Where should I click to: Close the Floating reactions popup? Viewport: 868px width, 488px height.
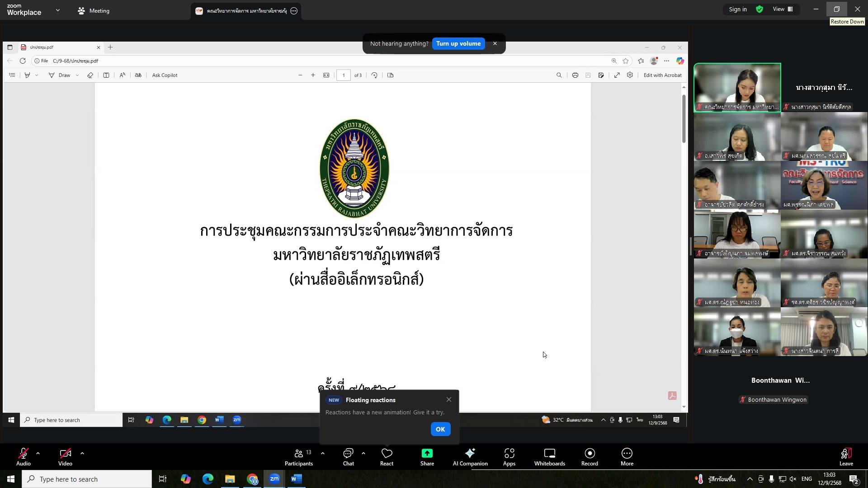tap(449, 399)
